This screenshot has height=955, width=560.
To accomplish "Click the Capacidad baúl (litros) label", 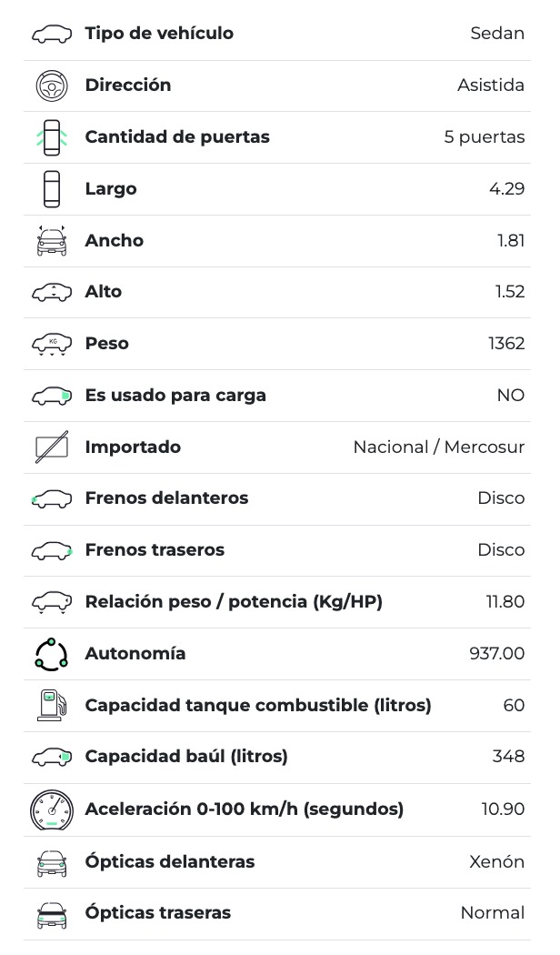I will click(x=186, y=757).
